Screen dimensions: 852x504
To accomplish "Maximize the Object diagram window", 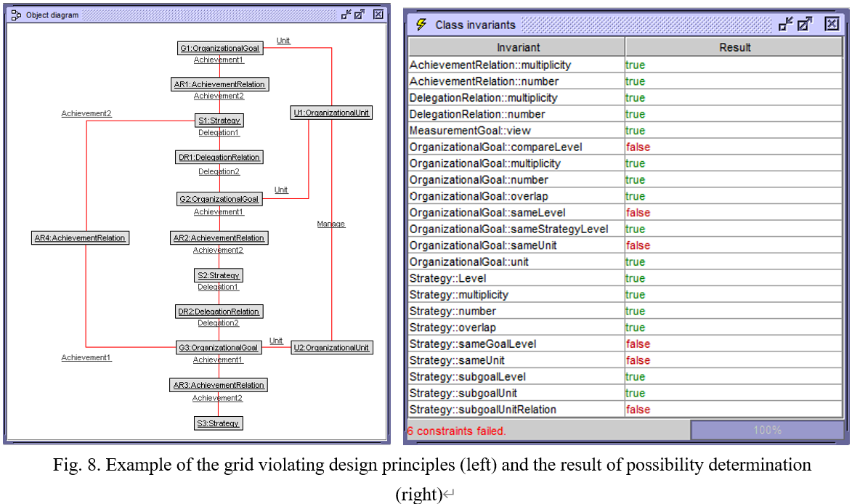I will [360, 15].
